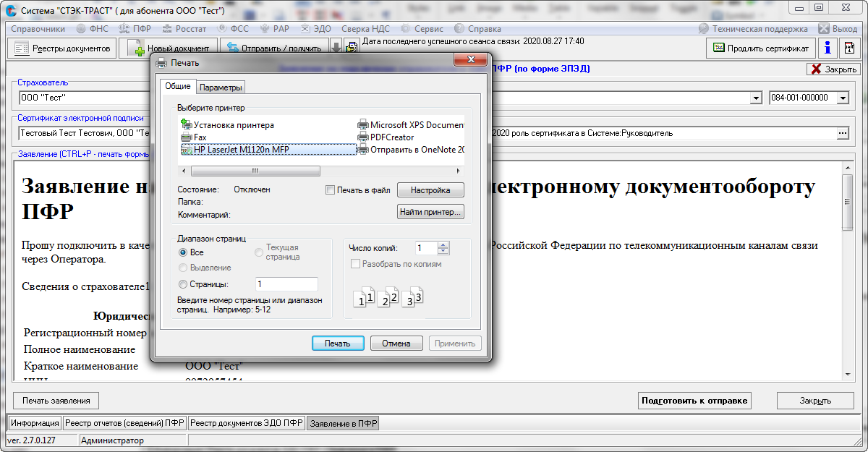Image resolution: width=868 pixels, height=452 pixels.
Task: Increase the number of copies with the up arrow
Action: click(x=443, y=244)
